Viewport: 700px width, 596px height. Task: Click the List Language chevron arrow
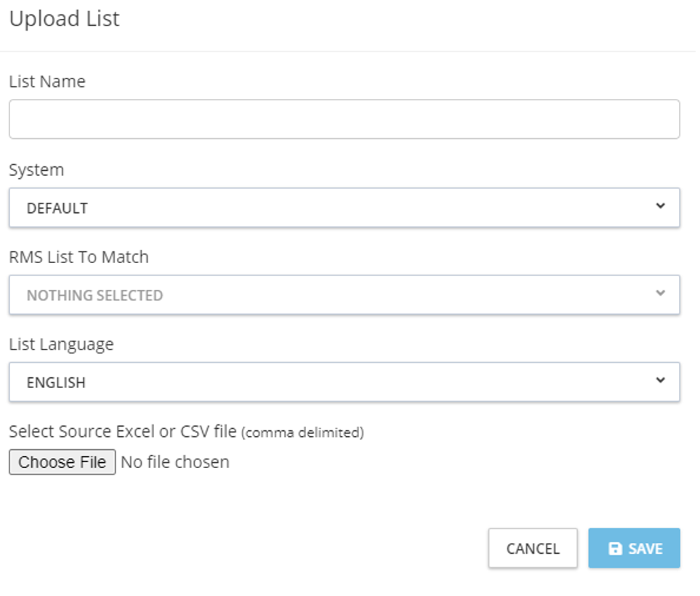pos(660,381)
